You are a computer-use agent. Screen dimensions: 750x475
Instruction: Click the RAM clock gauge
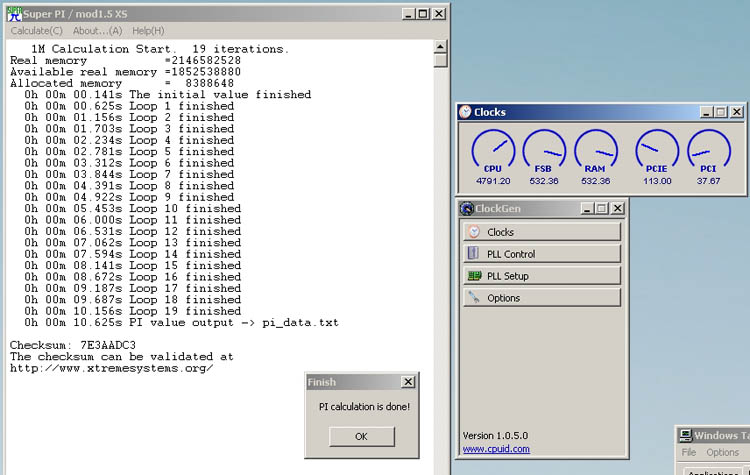click(x=596, y=151)
